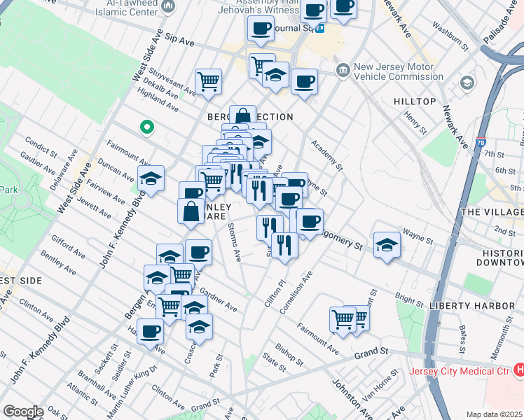Click the 'Washburn St' street label

click(450, 36)
